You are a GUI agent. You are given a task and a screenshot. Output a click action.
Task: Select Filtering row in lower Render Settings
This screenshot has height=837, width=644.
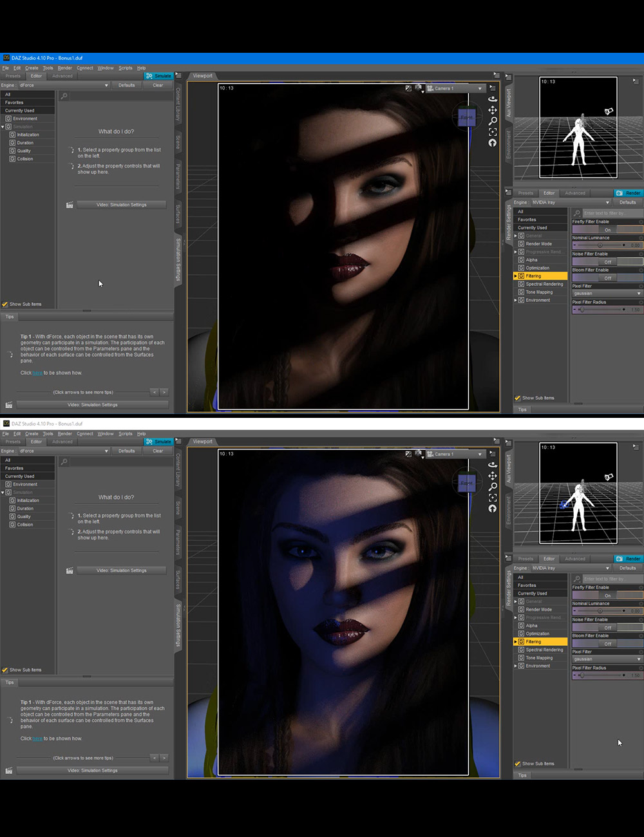[540, 642]
